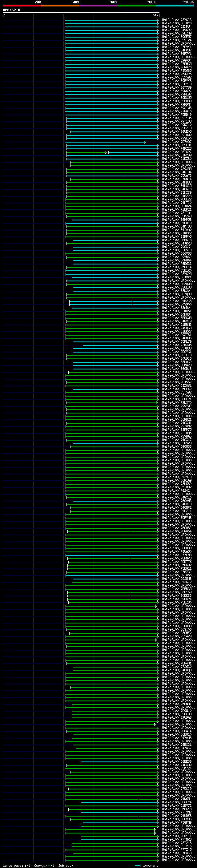Select the UniRef100_B9SIV4 label
The height and width of the screenshot is (868, 197).
[177, 40]
